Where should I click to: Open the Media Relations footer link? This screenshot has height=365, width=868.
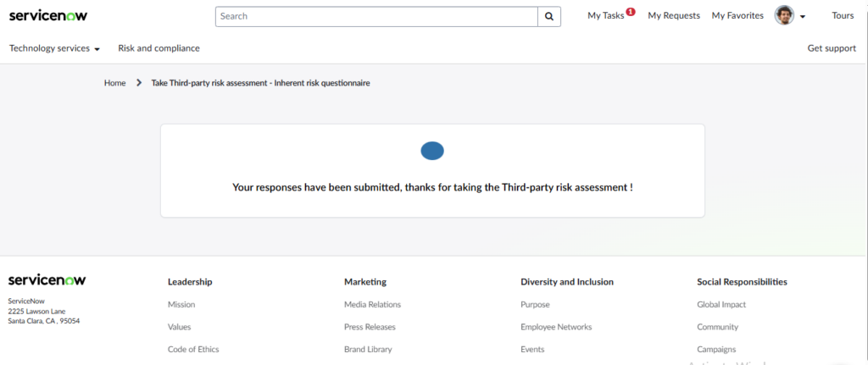[372, 305]
